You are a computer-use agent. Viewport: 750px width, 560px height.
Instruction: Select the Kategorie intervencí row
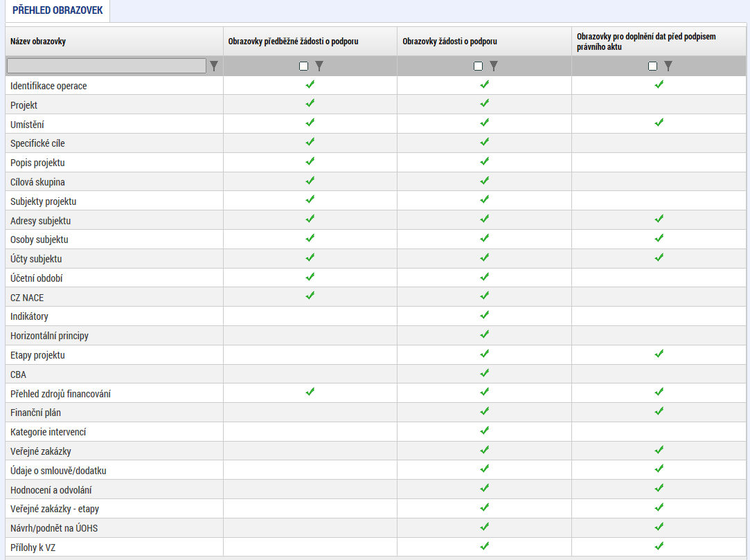point(376,432)
